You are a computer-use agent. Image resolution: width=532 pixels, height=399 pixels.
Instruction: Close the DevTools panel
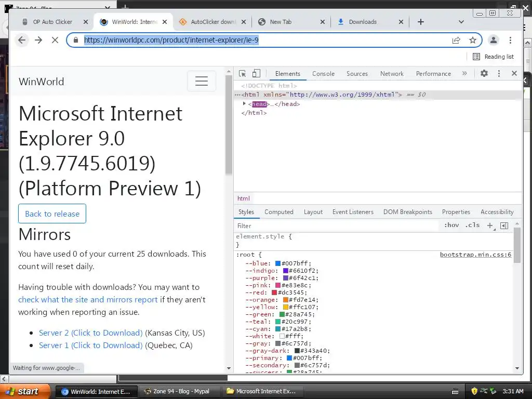click(x=514, y=73)
